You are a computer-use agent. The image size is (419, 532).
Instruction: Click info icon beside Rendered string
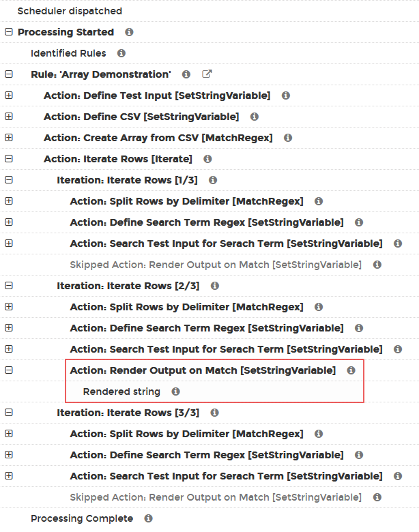[x=175, y=391]
